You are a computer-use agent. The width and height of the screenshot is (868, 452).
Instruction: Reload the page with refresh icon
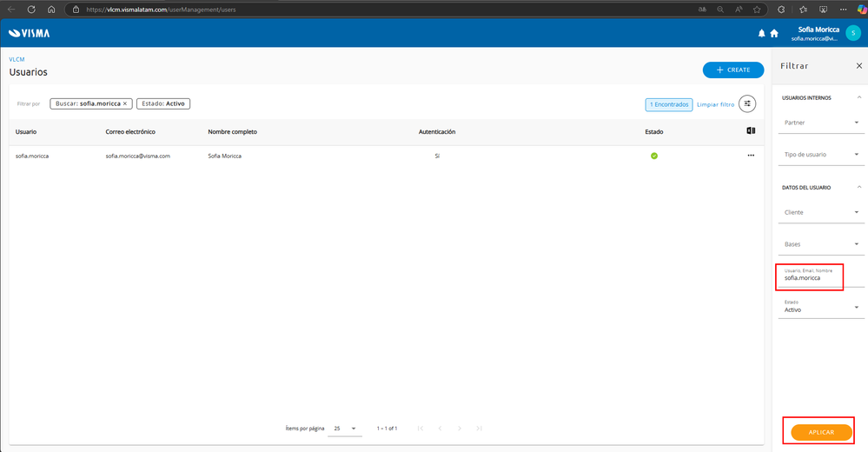coord(31,10)
